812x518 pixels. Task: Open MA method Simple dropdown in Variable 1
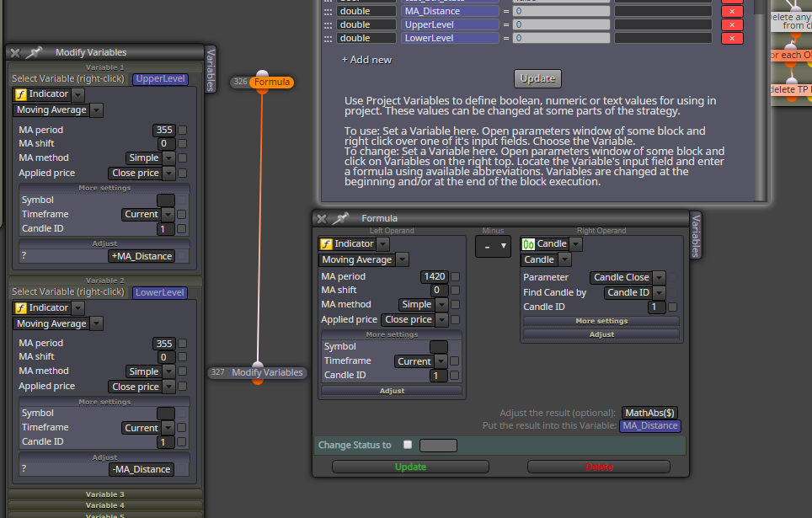(x=168, y=158)
